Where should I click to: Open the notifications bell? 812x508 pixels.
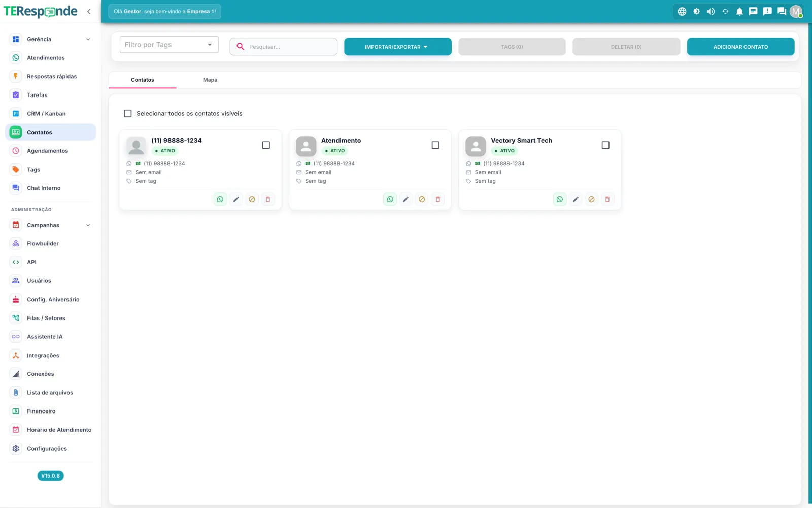tap(739, 11)
